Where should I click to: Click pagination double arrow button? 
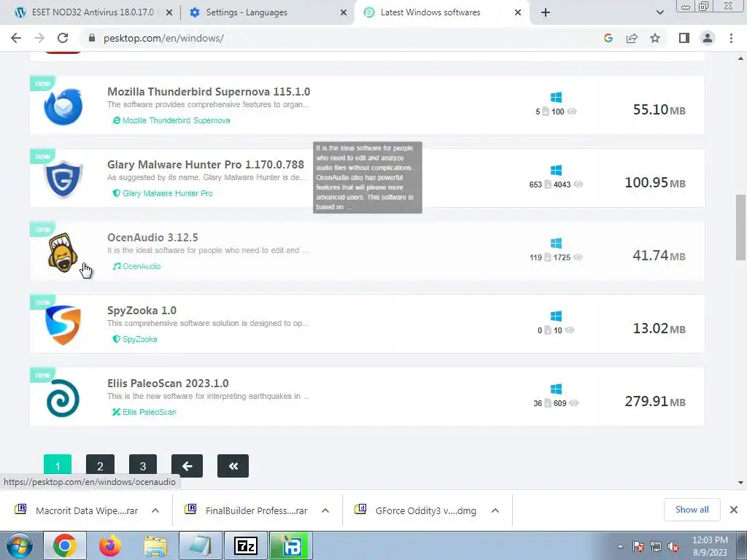click(233, 466)
